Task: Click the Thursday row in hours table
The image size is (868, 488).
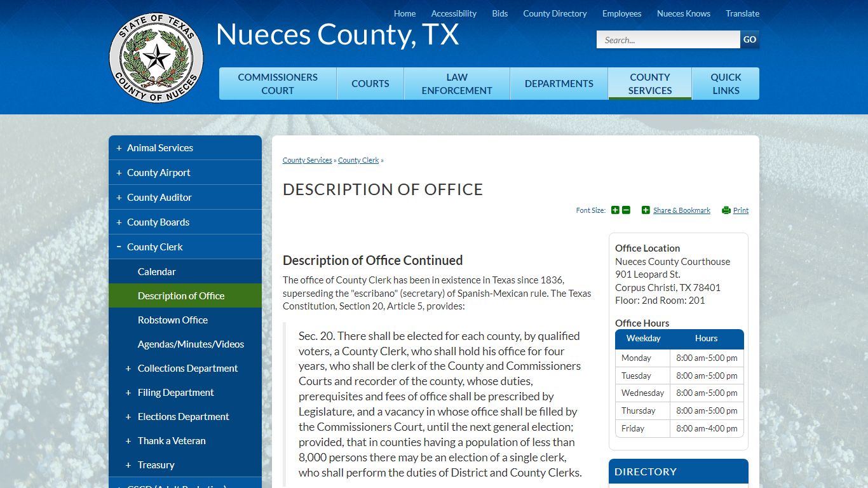Action: [x=679, y=410]
